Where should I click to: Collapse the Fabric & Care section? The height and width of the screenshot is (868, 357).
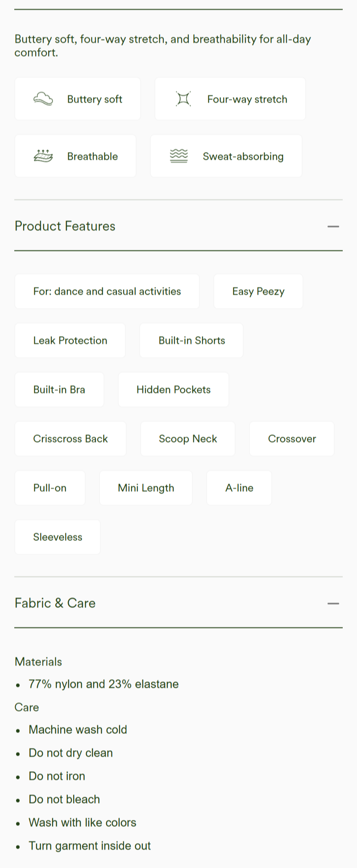(333, 604)
